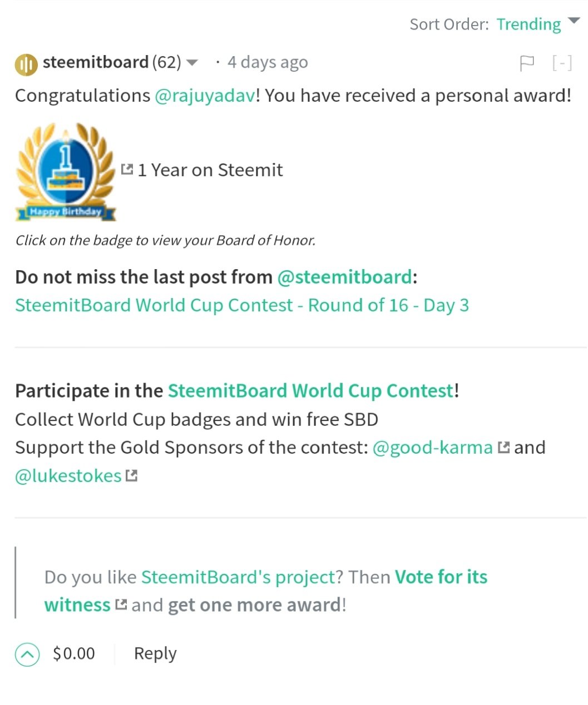Follow the 'Vote for its witness' link
The image size is (588, 705).
pyautogui.click(x=266, y=590)
